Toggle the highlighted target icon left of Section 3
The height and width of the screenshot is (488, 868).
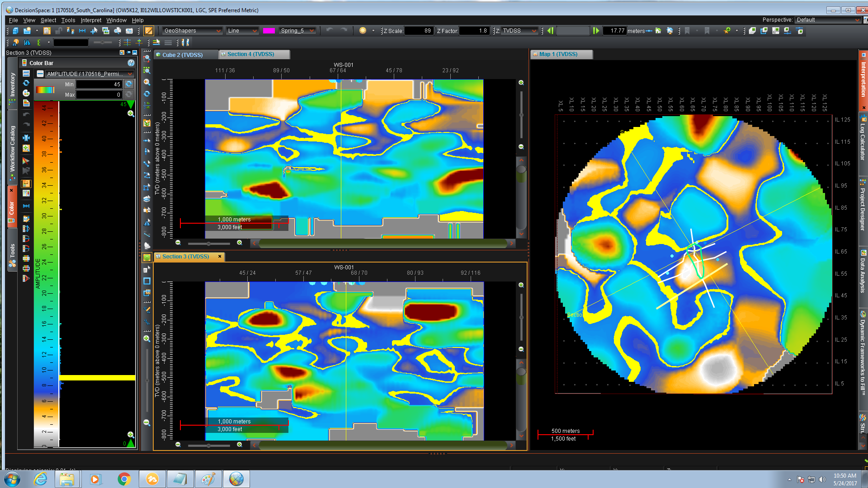[x=147, y=258]
